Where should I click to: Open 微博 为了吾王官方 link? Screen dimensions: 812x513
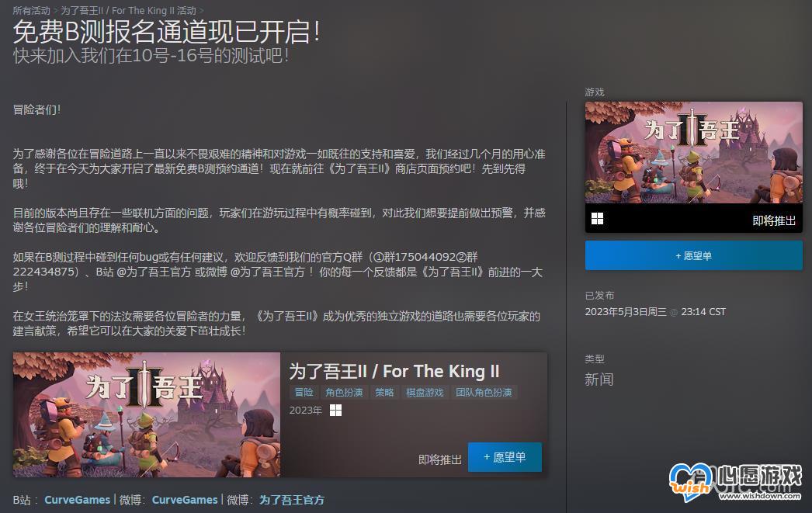tap(292, 500)
